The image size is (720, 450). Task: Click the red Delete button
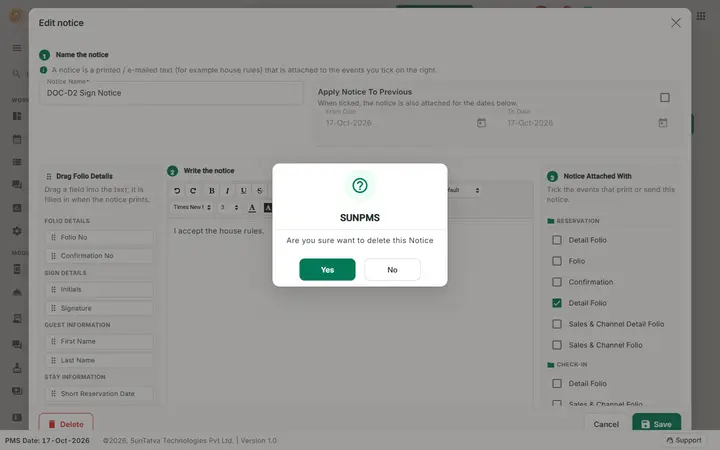click(x=66, y=424)
